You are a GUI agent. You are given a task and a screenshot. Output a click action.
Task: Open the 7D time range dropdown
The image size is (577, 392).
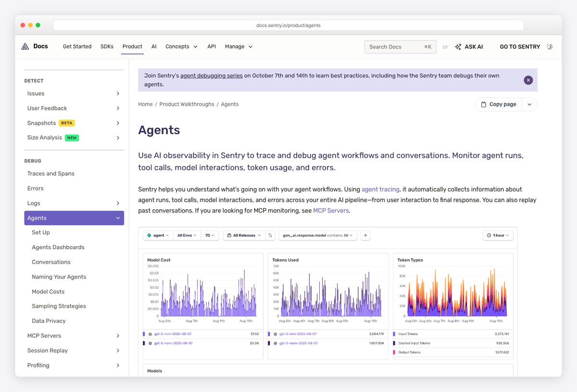pyautogui.click(x=210, y=236)
